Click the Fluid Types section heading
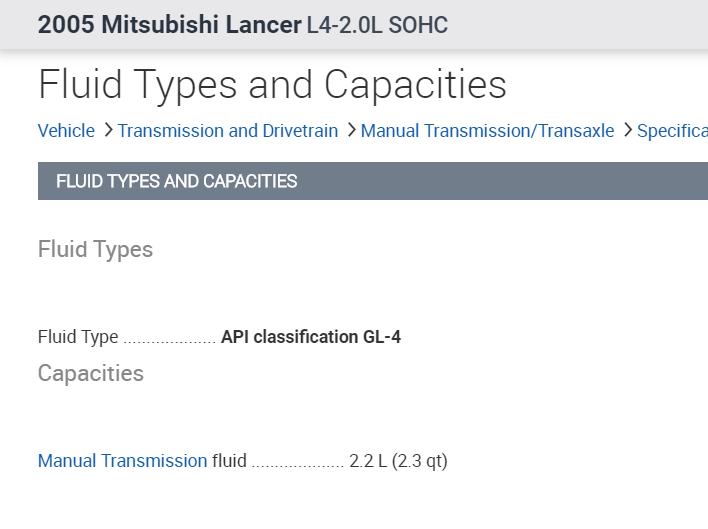Screen dimensions: 708x529 [x=95, y=249]
